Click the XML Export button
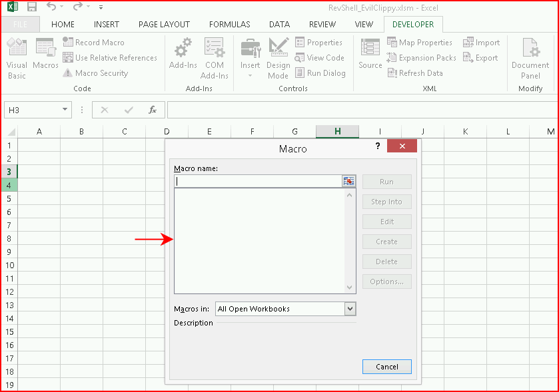Screen dimensions: 559x392 [480, 58]
